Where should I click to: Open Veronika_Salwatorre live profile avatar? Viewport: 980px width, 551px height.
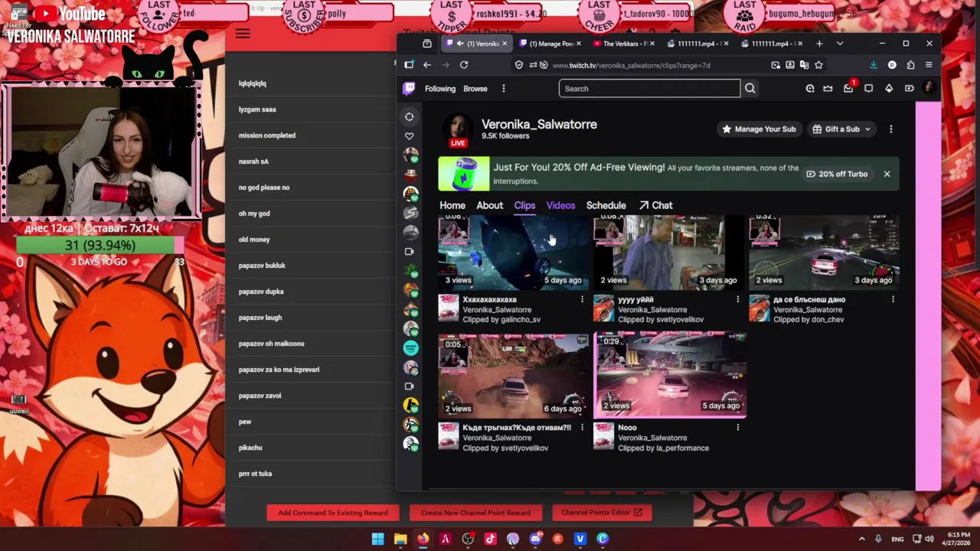click(458, 129)
